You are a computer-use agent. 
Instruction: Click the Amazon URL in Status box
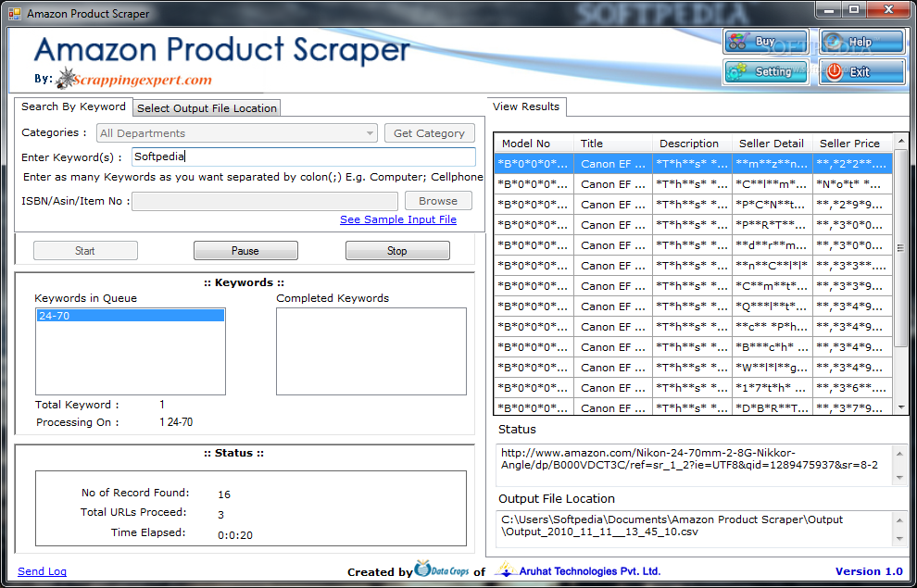tap(689, 459)
